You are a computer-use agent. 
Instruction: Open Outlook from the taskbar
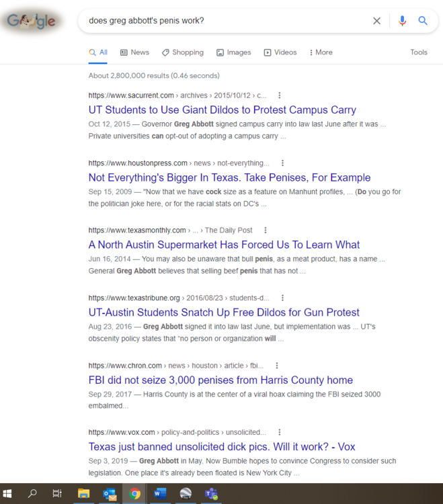tap(109, 494)
